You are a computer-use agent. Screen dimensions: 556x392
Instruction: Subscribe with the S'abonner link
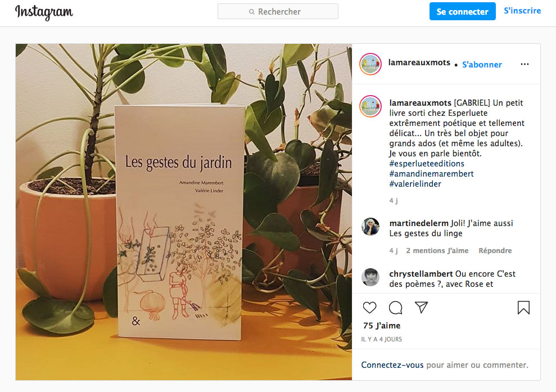(x=482, y=65)
